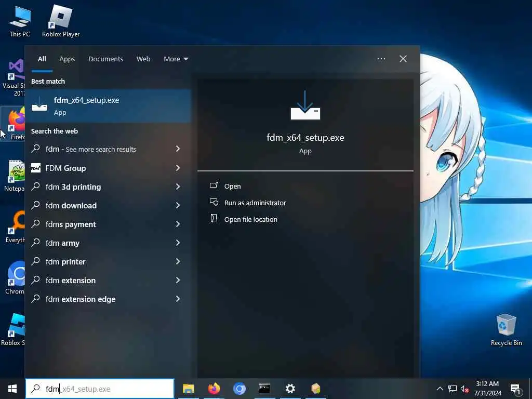Open the package box taskbar icon
This screenshot has height=399, width=532.
315,389
